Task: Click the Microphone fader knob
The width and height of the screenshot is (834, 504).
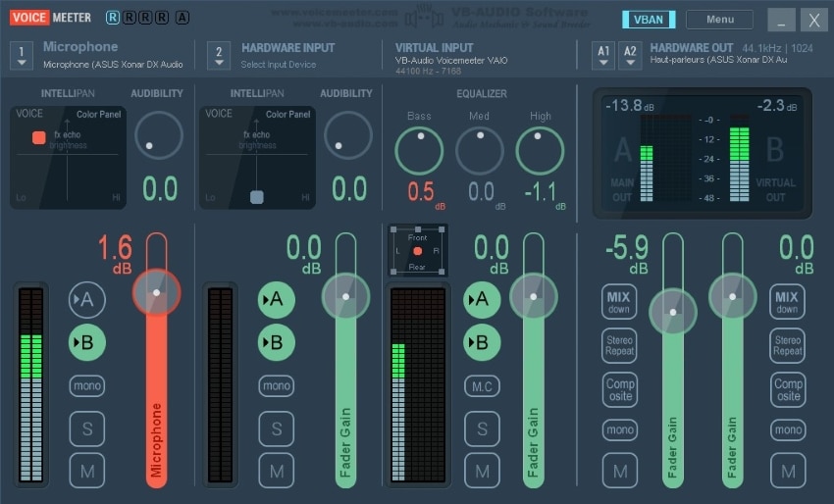Action: (156, 292)
